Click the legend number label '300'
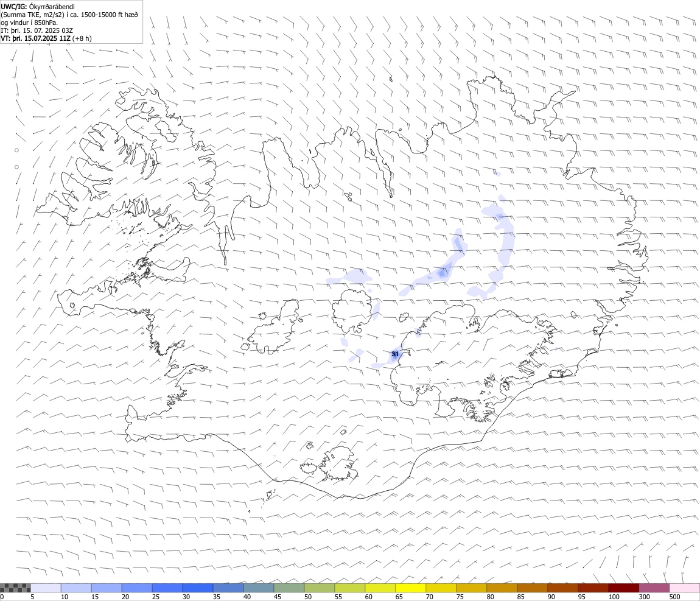The height and width of the screenshot is (601, 700). coord(644,597)
